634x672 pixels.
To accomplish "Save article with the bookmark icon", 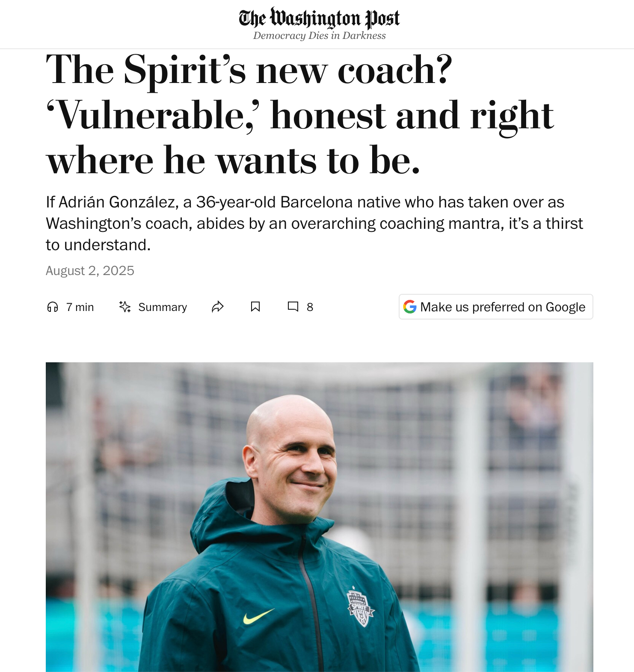I will (x=255, y=307).
